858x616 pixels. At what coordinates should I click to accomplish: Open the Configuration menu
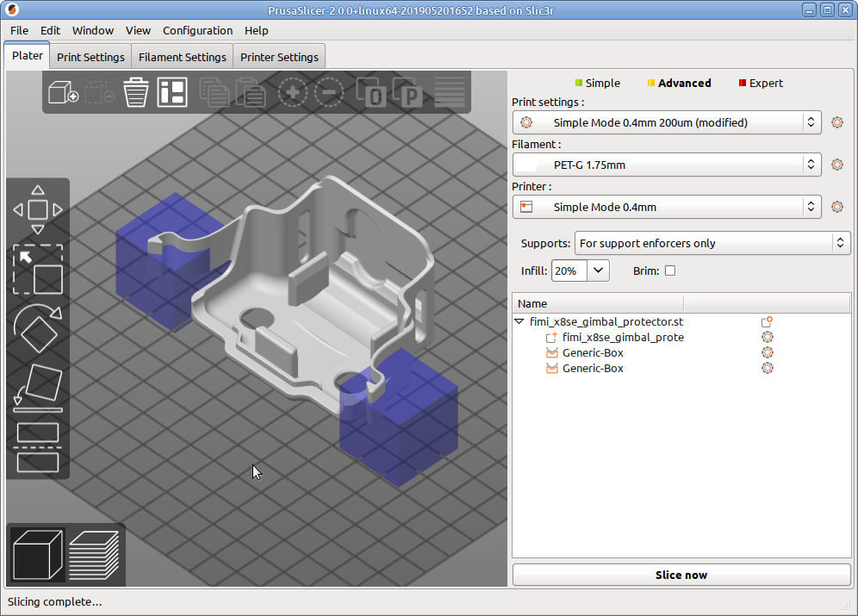point(197,30)
